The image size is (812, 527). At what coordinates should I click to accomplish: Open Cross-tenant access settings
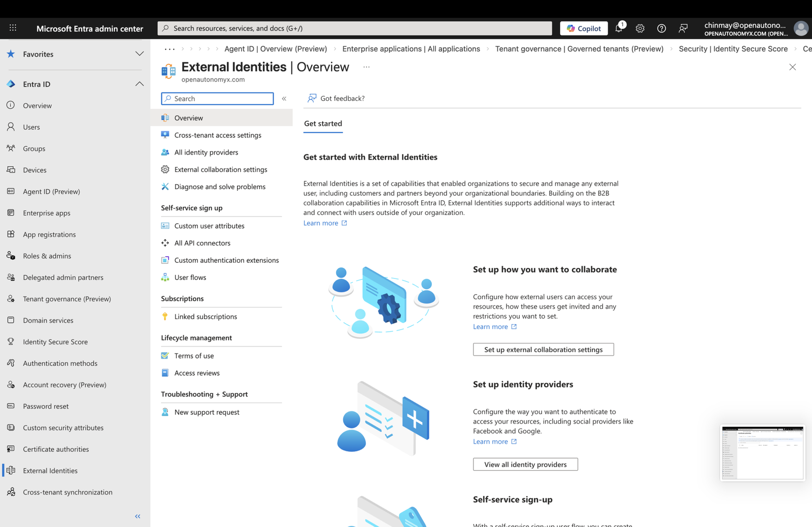218,135
